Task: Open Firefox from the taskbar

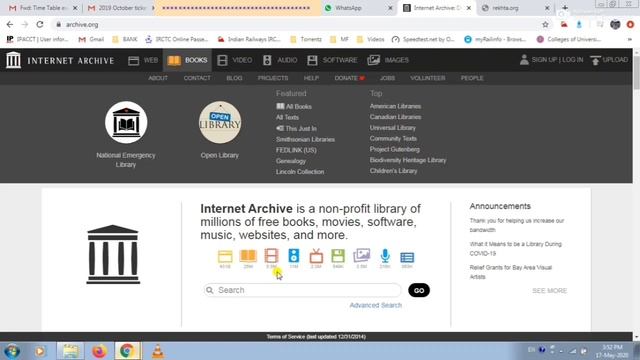Action: [x=99, y=351]
